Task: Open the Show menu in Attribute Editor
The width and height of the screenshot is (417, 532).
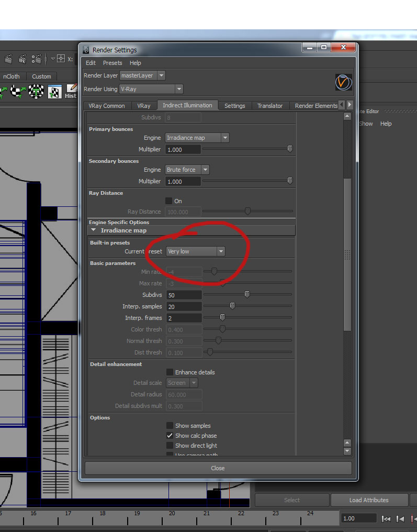Action: (366, 124)
